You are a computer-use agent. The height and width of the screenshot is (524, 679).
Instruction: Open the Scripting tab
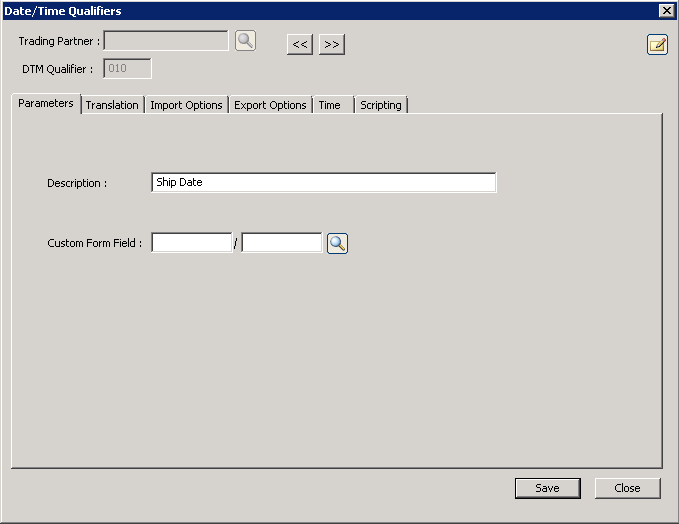[x=380, y=105]
